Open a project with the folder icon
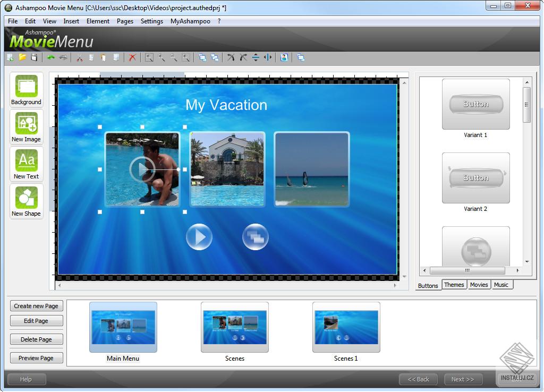 click(x=22, y=57)
